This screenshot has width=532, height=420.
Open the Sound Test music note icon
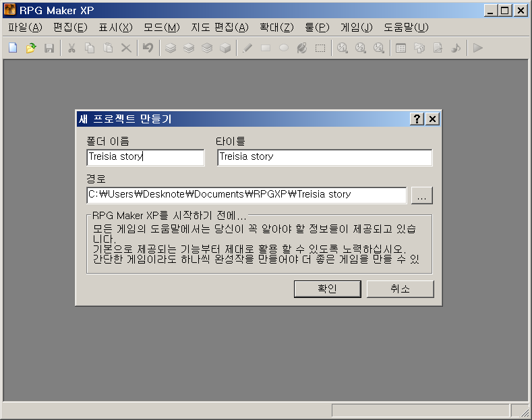[x=456, y=48]
